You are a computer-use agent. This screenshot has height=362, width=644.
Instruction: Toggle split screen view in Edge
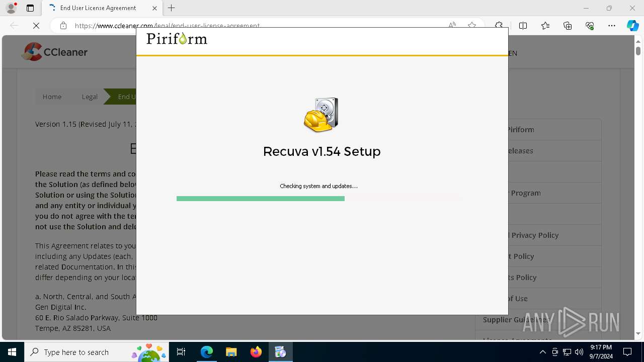[x=523, y=26]
